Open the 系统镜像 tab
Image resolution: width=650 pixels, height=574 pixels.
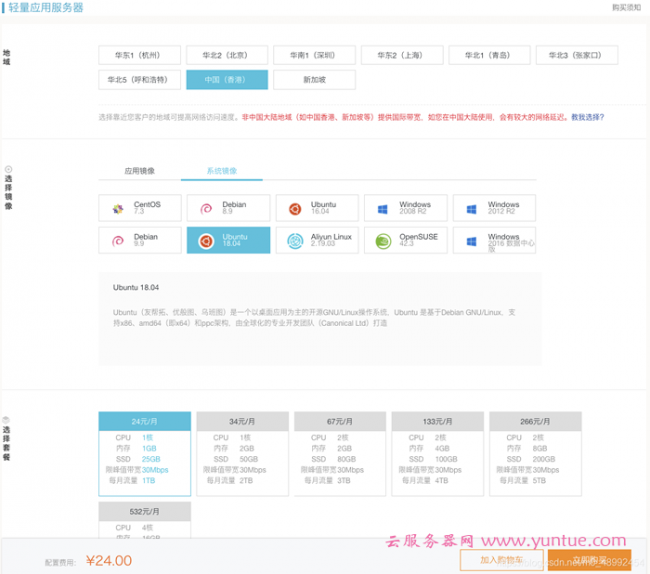coord(222,171)
